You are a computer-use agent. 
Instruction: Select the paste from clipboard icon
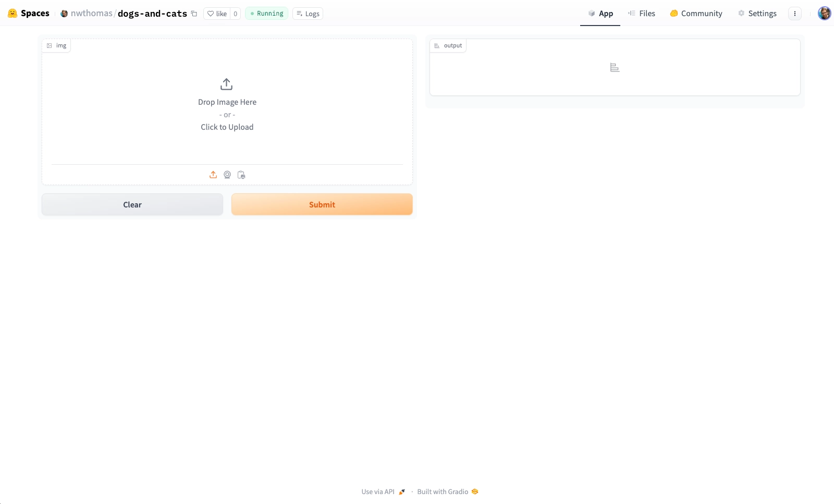(241, 175)
